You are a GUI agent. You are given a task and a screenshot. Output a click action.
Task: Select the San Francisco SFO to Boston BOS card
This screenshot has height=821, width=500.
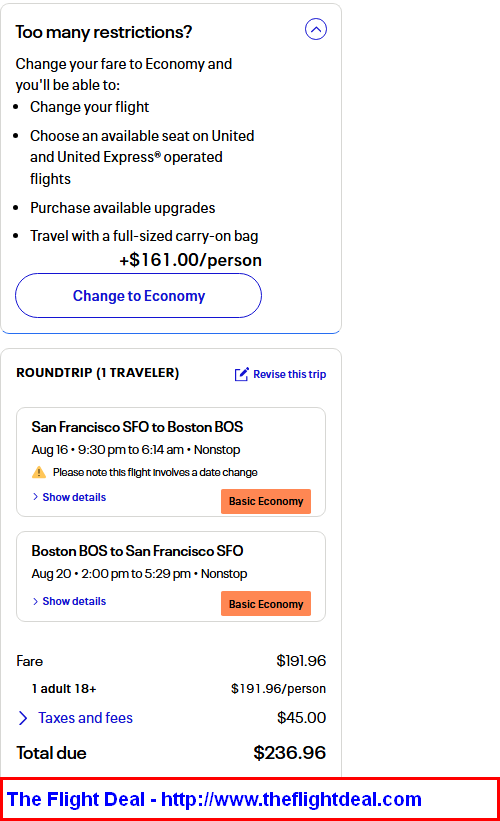tap(171, 462)
